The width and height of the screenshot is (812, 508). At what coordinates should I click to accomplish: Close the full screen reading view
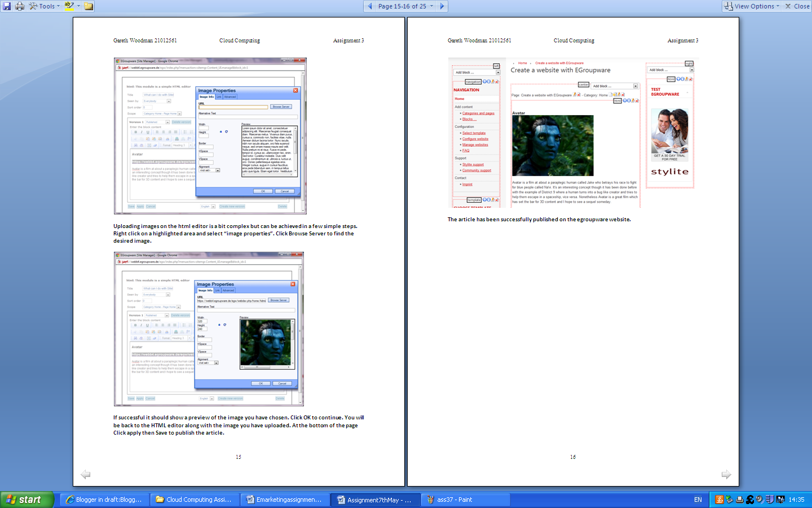tap(797, 6)
